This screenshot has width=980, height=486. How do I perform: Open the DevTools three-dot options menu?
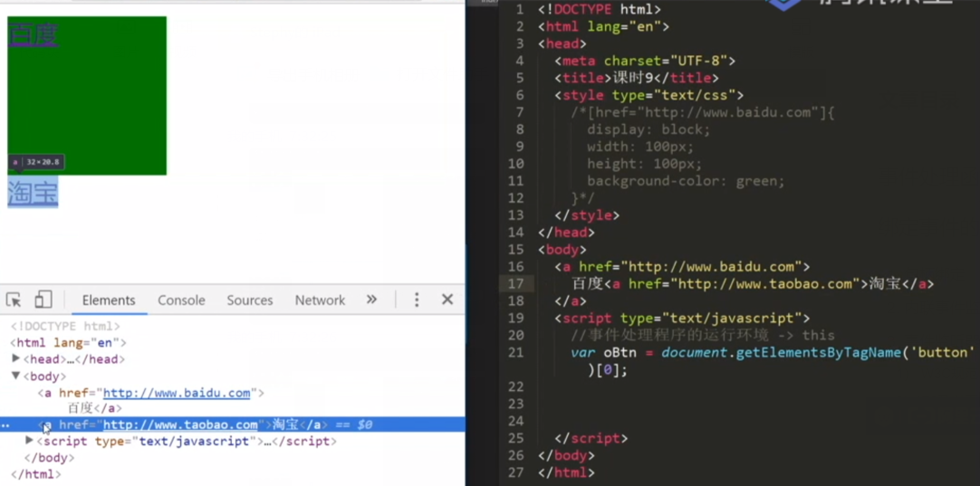pos(417,300)
